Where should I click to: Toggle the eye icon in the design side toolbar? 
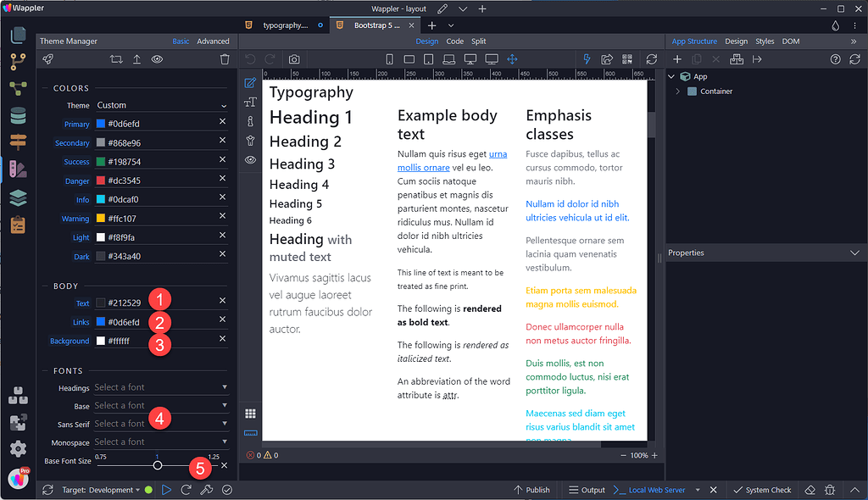point(250,161)
